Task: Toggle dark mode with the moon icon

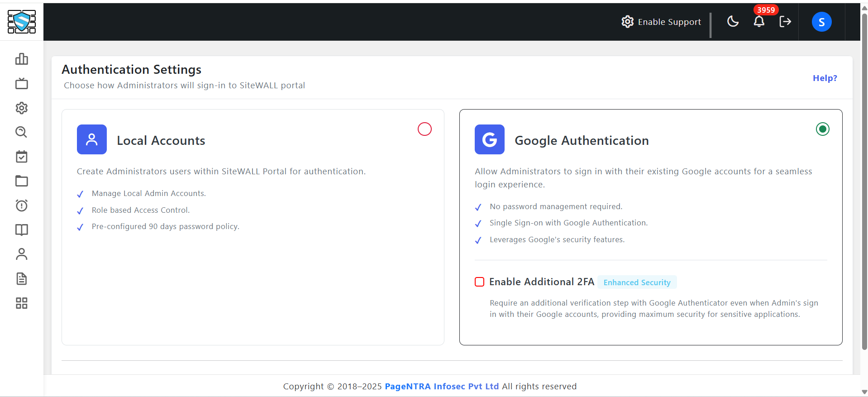Action: click(733, 21)
